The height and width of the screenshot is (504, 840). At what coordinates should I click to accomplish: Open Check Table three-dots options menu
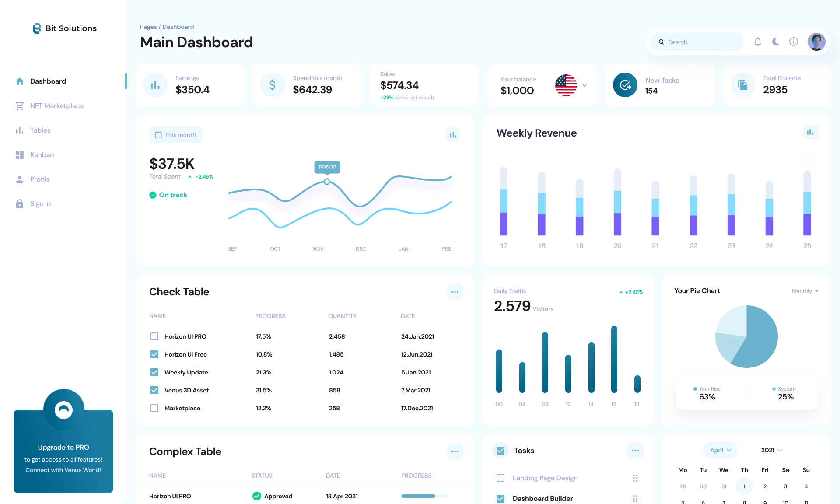[x=455, y=292]
